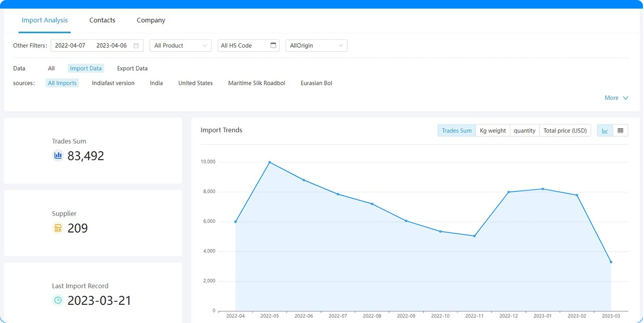Image resolution: width=644 pixels, height=323 pixels.
Task: Choose the All Imports source
Action: click(62, 83)
